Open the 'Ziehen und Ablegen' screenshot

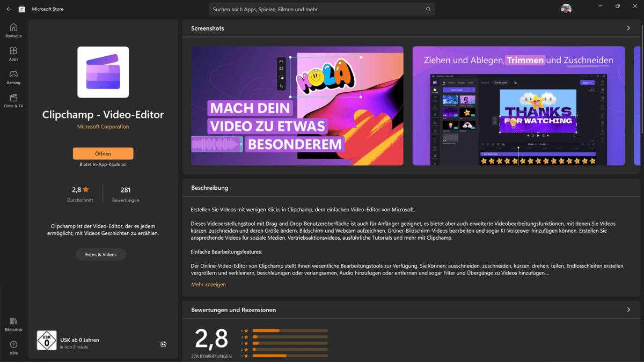tap(518, 106)
